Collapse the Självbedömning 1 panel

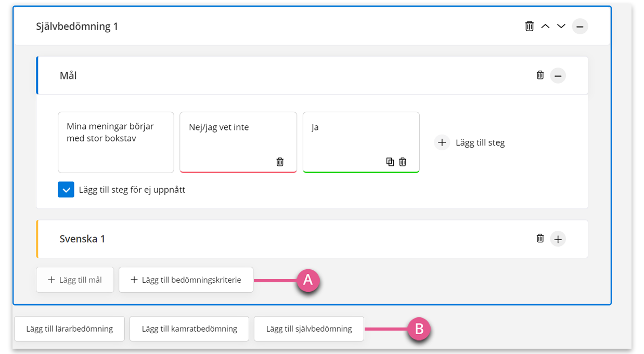580,26
